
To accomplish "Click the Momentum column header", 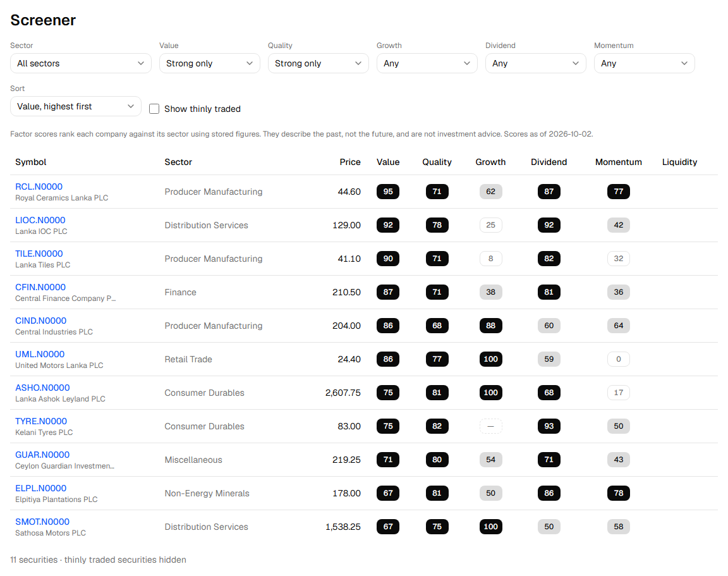I will point(619,162).
